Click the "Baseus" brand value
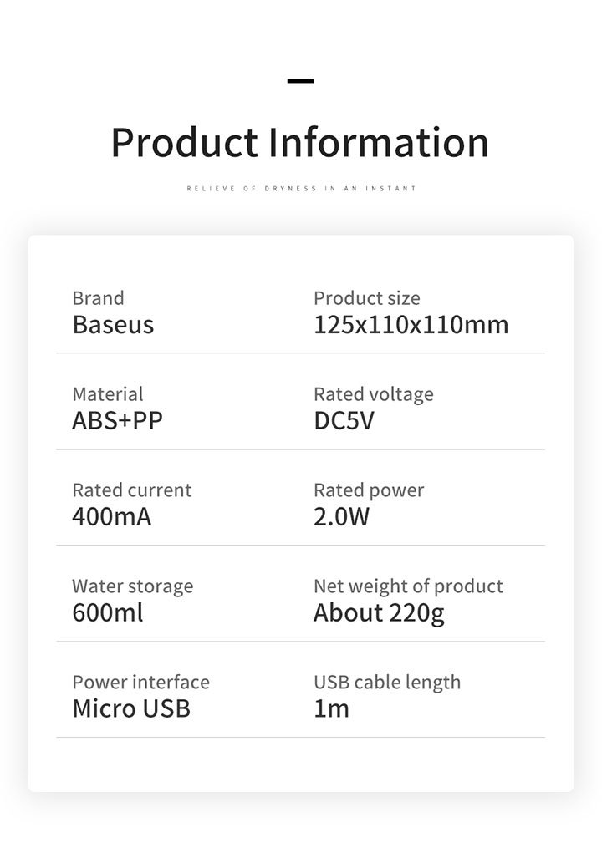Viewport: 602px width, 868px height. [113, 325]
